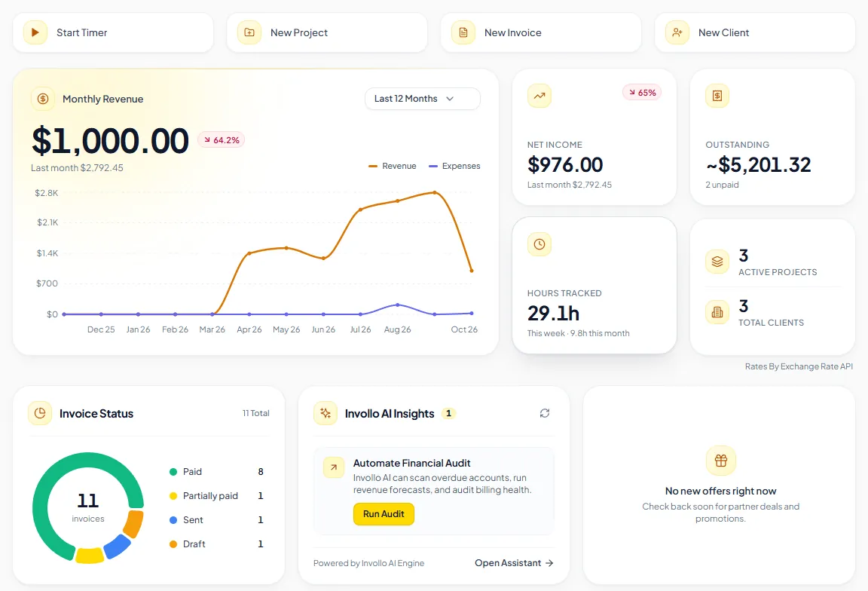Click the 64.2% decline badge
This screenshot has width=868, height=591.
(222, 140)
